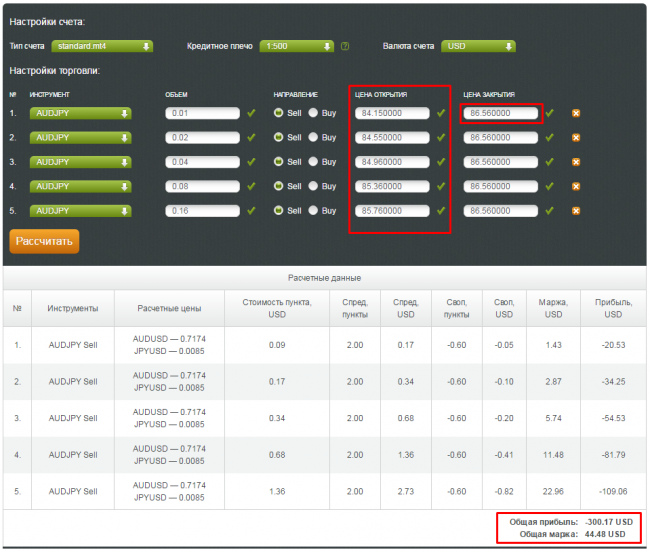650x552 pixels.
Task: Focus the row 1 closing price field
Action: pyautogui.click(x=501, y=113)
